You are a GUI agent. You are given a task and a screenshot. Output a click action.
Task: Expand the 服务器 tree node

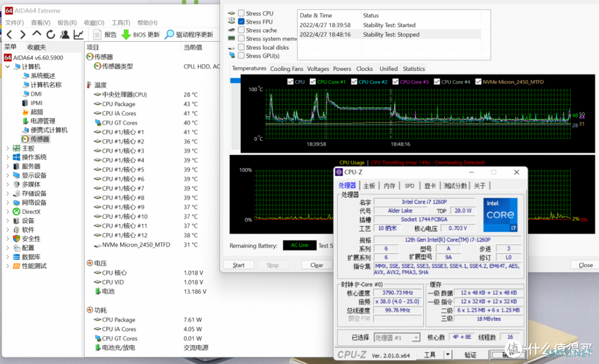(8, 166)
